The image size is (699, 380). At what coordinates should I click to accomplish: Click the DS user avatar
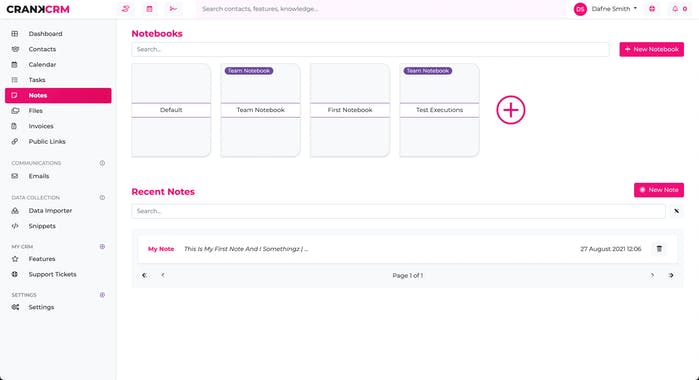point(580,9)
